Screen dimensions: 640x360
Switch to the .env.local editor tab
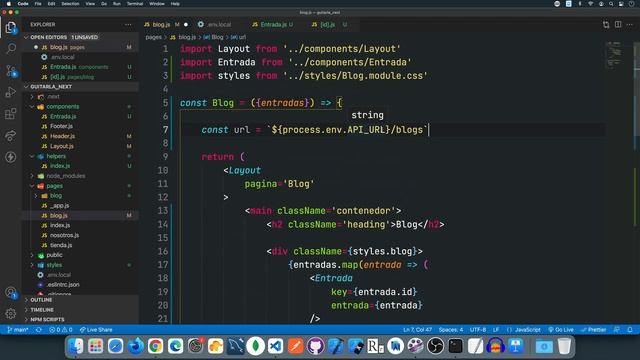click(x=219, y=24)
